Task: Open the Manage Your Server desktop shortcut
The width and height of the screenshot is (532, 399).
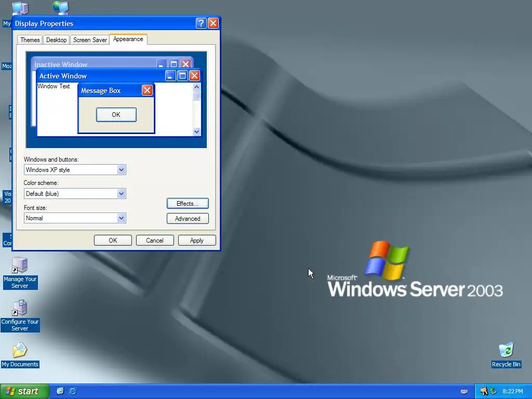Action: click(20, 273)
